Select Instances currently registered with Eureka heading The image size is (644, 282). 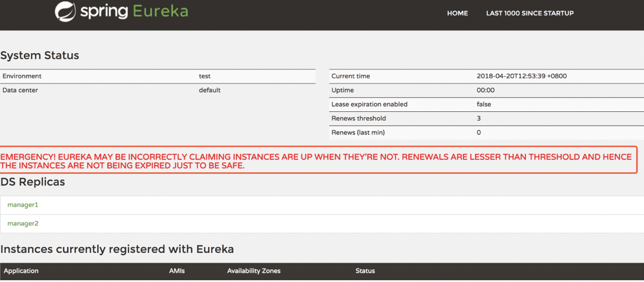(117, 249)
